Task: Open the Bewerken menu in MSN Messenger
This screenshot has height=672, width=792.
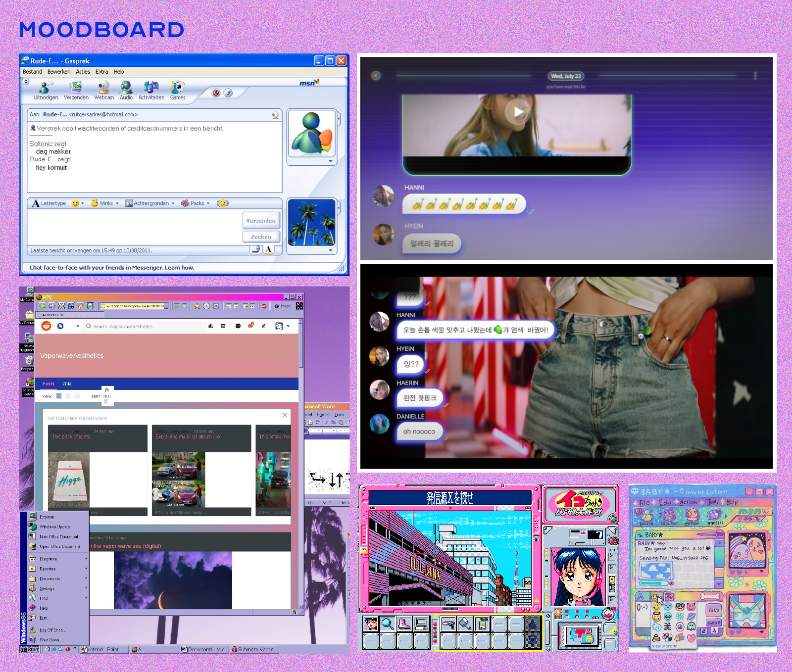Action: [59, 72]
